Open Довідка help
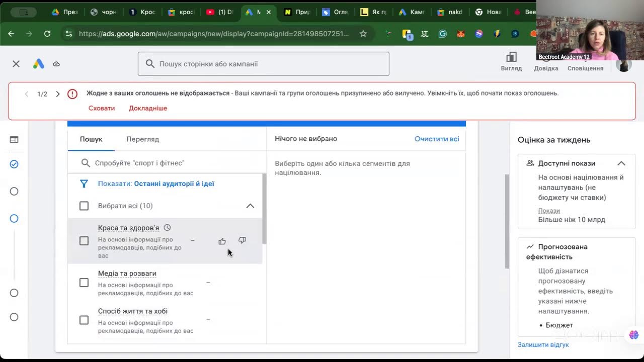 point(546,62)
